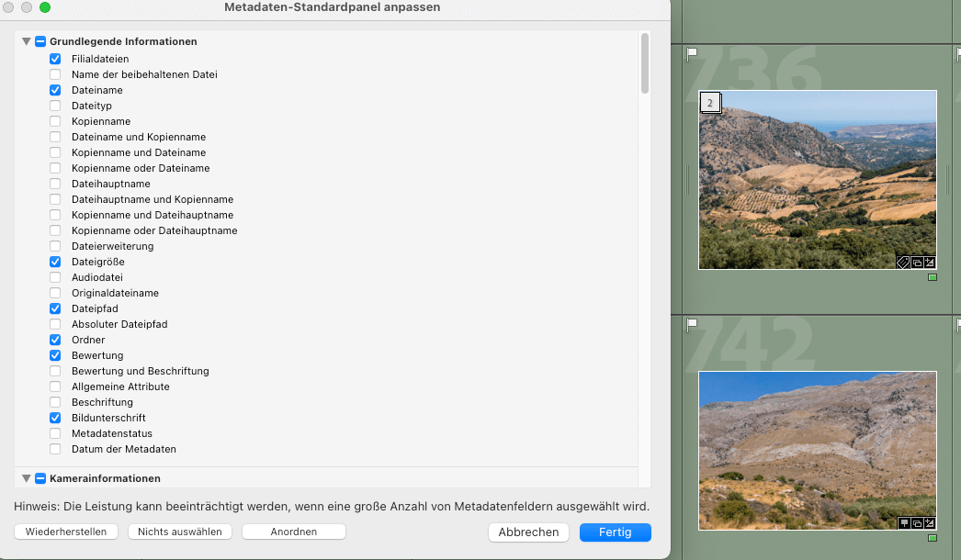Viewport: 961px width, 560px height.
Task: Check the Metadatenstatus checkbox
Action: click(x=55, y=434)
